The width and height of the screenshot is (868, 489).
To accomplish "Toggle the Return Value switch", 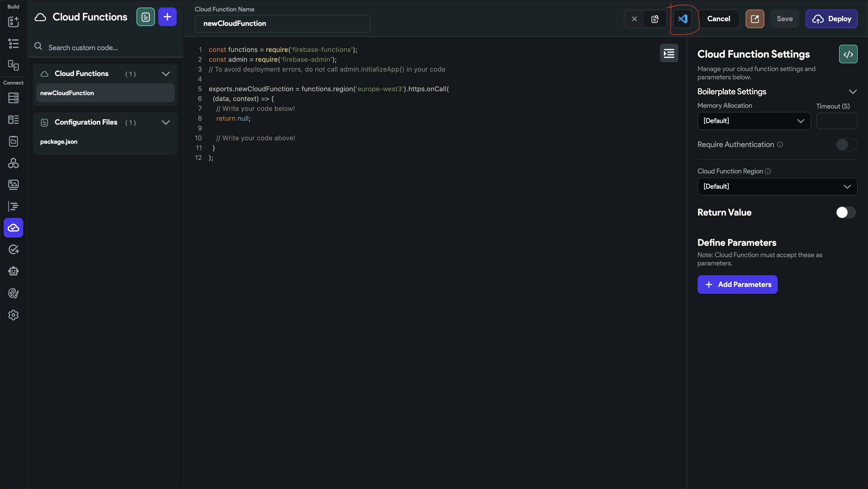I will (846, 212).
